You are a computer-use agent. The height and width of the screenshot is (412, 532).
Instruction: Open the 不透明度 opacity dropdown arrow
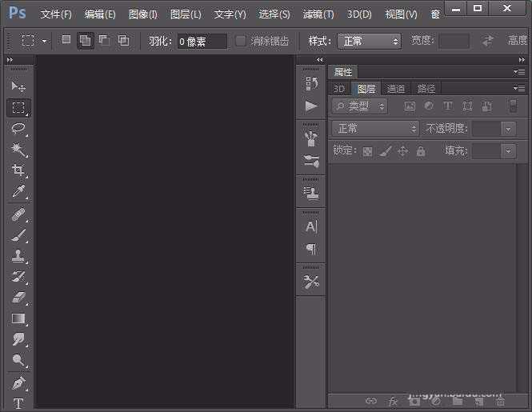pyautogui.click(x=508, y=129)
